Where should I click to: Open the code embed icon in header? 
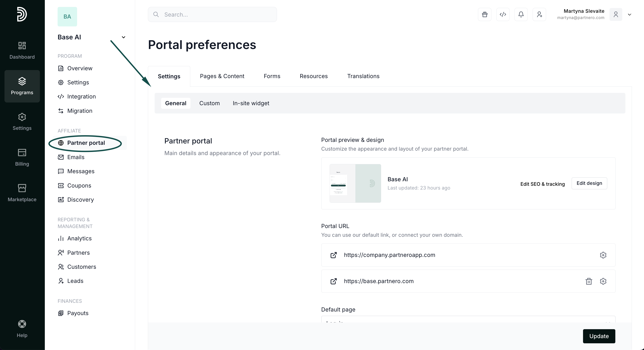pyautogui.click(x=503, y=15)
